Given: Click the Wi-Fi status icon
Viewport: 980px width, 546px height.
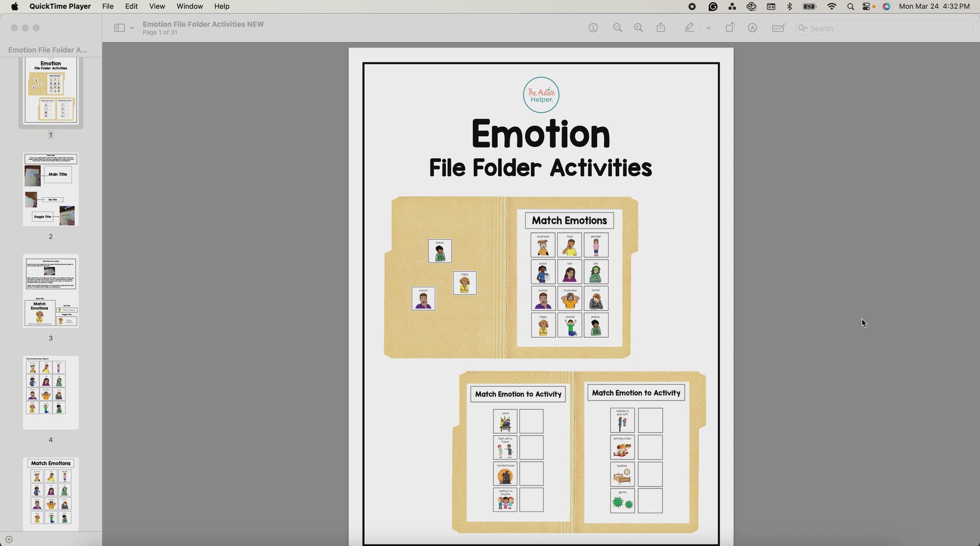Looking at the screenshot, I should click(x=832, y=6).
